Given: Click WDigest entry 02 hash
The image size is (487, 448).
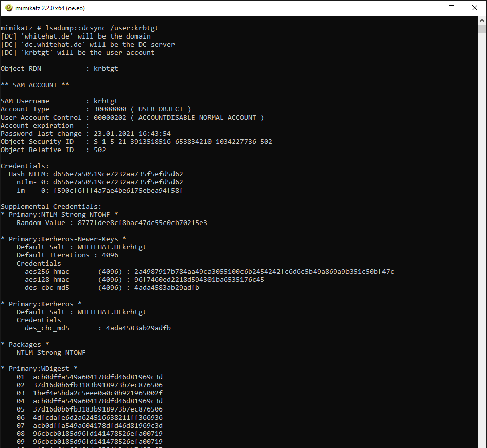Looking at the screenshot, I should click(98, 385).
